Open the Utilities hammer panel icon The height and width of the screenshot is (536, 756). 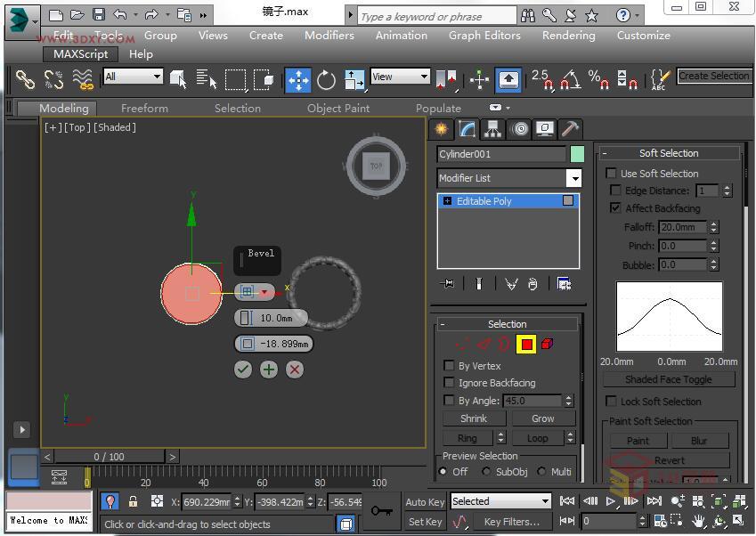pos(570,129)
